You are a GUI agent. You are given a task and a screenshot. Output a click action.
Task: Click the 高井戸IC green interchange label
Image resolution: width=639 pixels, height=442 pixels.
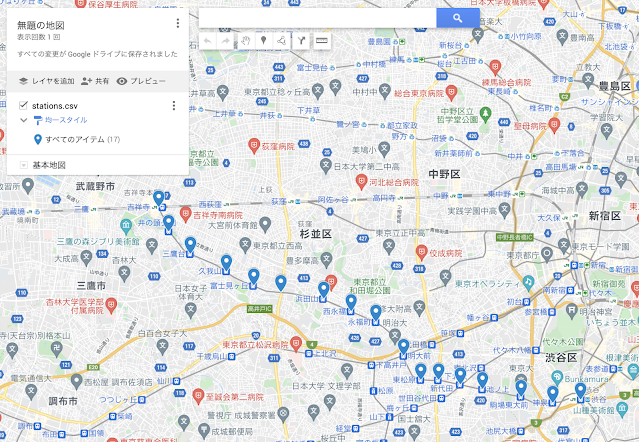click(x=259, y=309)
